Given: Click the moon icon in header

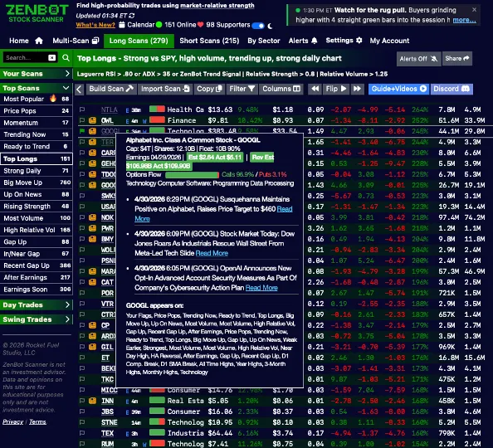Looking at the screenshot, I should (270, 26).
